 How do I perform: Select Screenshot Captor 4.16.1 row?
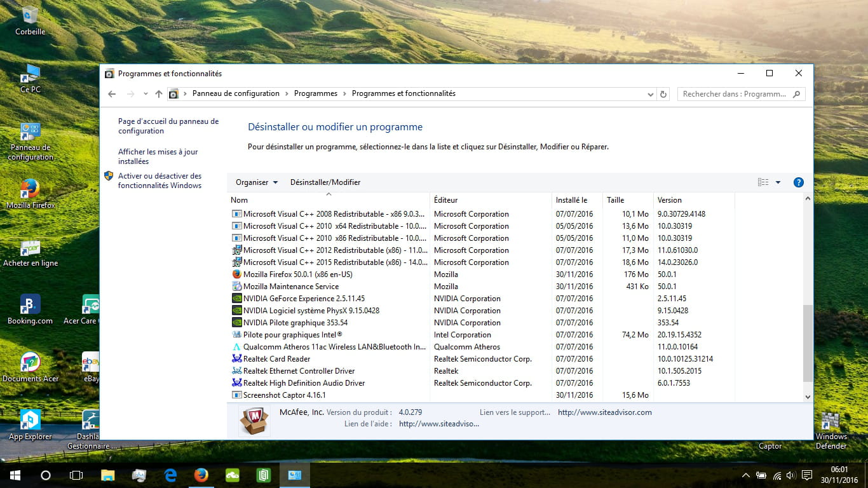[483, 395]
